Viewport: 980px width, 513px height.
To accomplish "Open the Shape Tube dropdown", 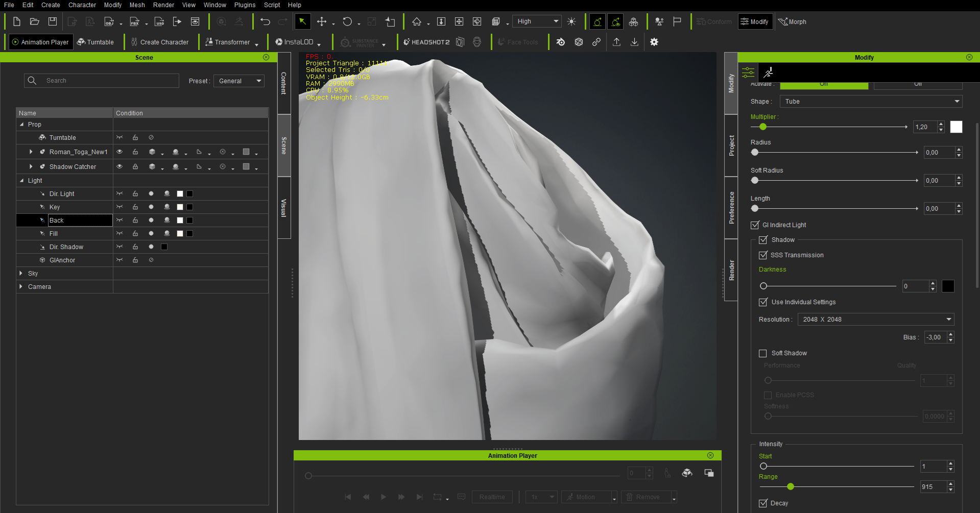I will [871, 101].
